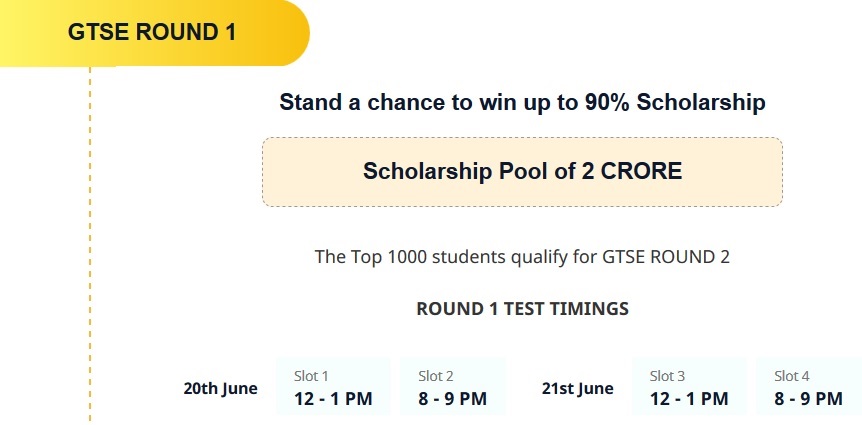The width and height of the screenshot is (862, 425).
Task: Click the dashed vertical timeline line
Action: pyautogui.click(x=90, y=245)
